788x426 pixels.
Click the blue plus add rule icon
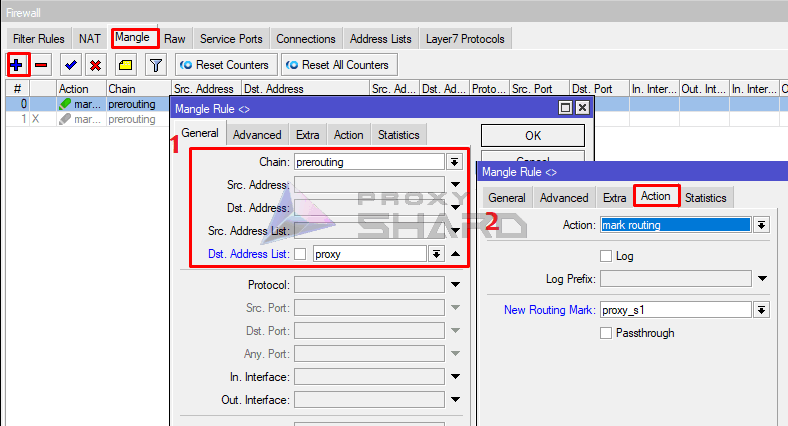coord(17,65)
